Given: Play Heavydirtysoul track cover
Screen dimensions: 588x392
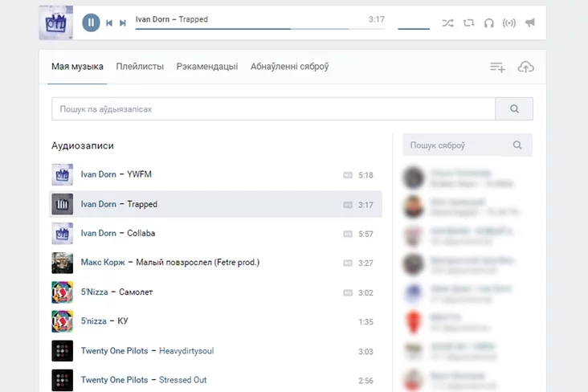Looking at the screenshot, I should click(62, 351).
